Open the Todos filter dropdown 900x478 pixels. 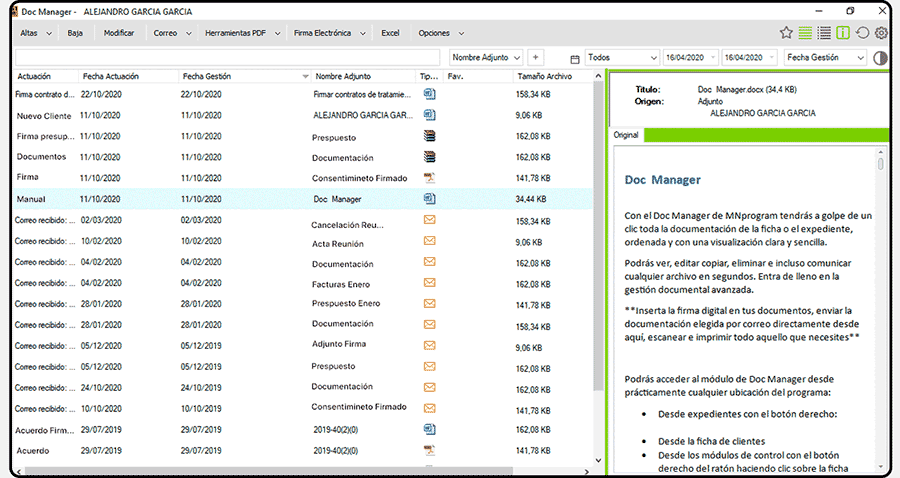point(622,57)
